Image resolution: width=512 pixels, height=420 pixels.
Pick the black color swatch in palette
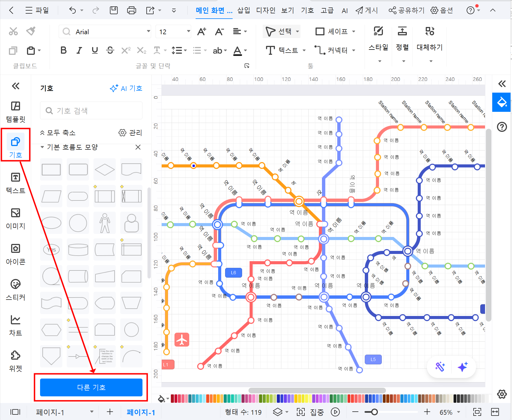point(455,398)
